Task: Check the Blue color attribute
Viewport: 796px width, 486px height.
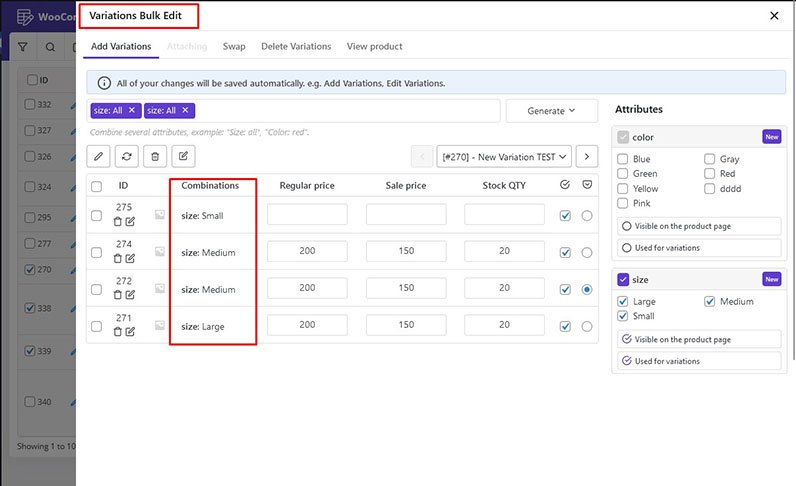Action: coord(623,159)
